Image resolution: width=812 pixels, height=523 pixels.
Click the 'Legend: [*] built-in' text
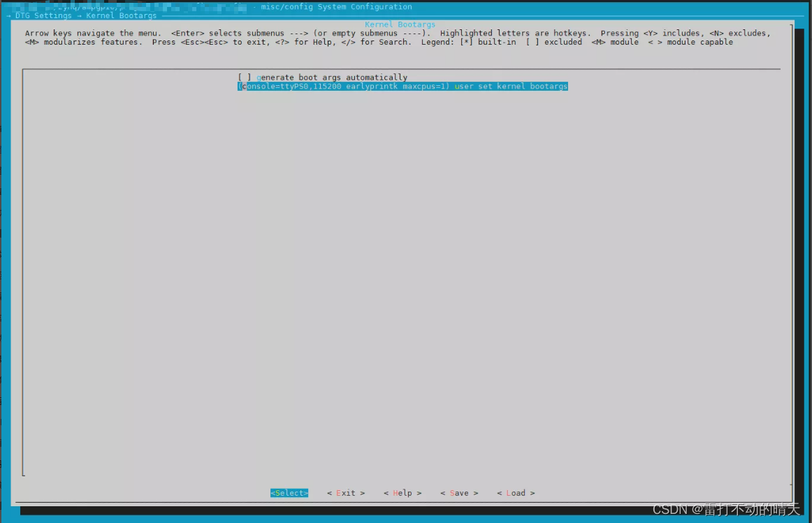tap(469, 42)
